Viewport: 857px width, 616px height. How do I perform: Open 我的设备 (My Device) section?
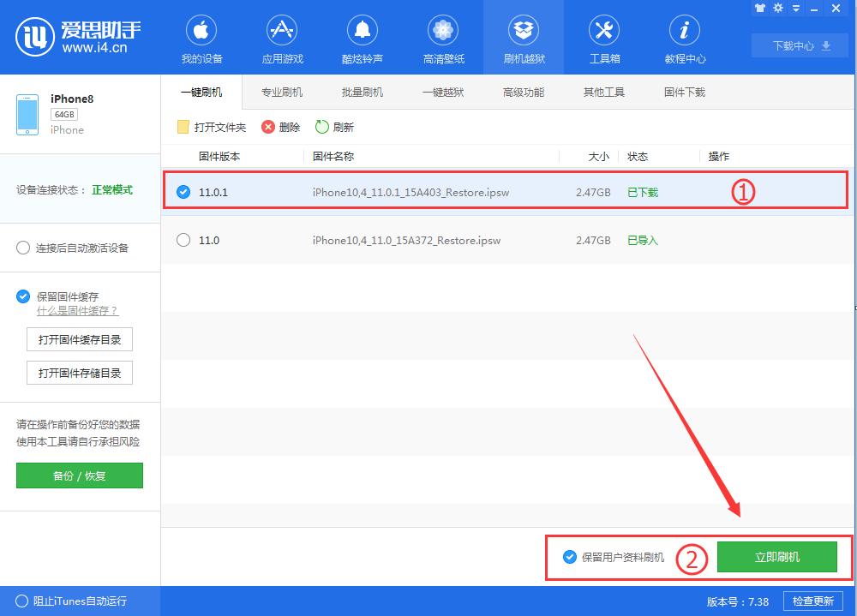[x=201, y=39]
